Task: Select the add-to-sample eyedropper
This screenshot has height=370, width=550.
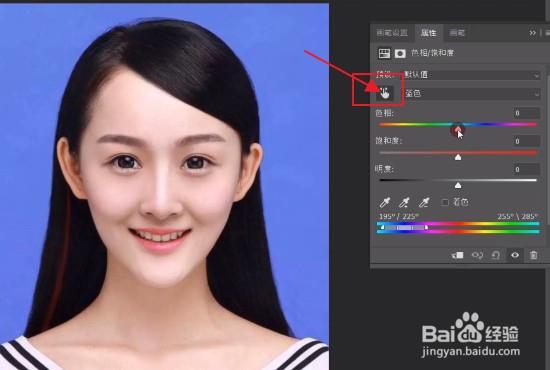Action: tap(404, 202)
